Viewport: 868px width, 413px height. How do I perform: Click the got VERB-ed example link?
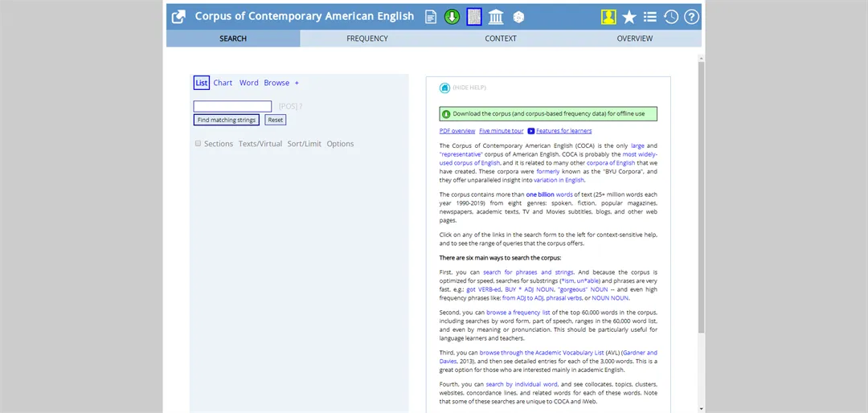coord(484,289)
